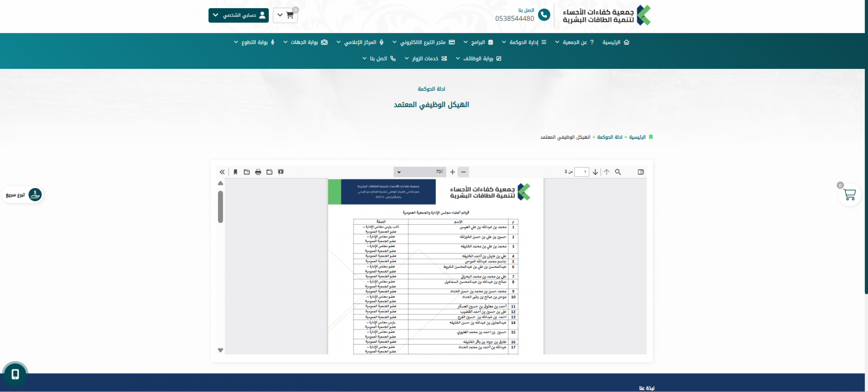The height and width of the screenshot is (392, 868).
Task: Go to previous PDF page arrow
Action: pos(607,172)
